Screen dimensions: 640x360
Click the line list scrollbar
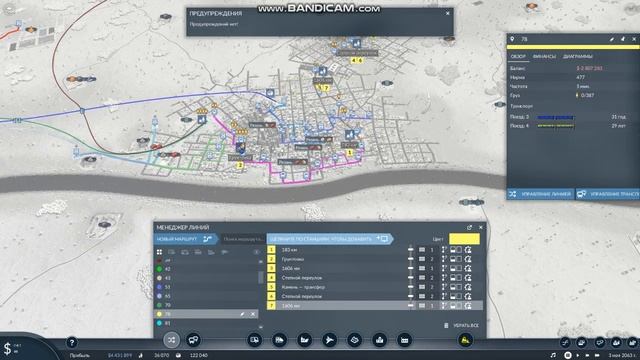260,278
